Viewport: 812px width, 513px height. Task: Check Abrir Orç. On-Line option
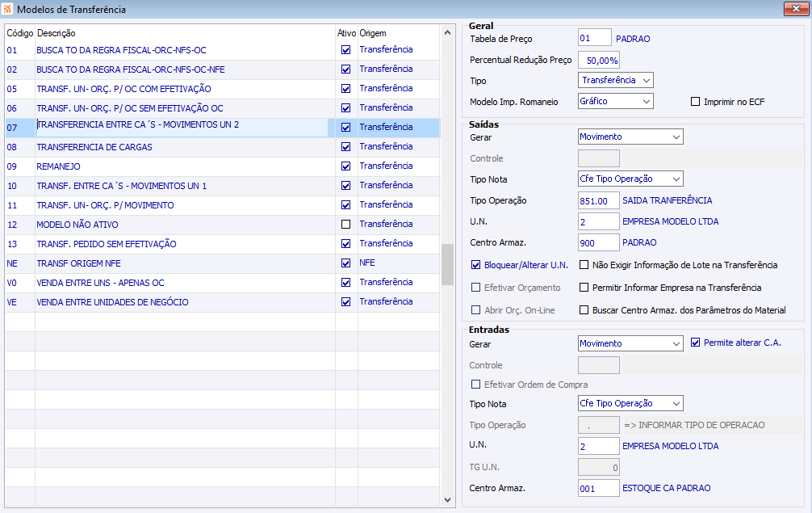[x=476, y=310]
